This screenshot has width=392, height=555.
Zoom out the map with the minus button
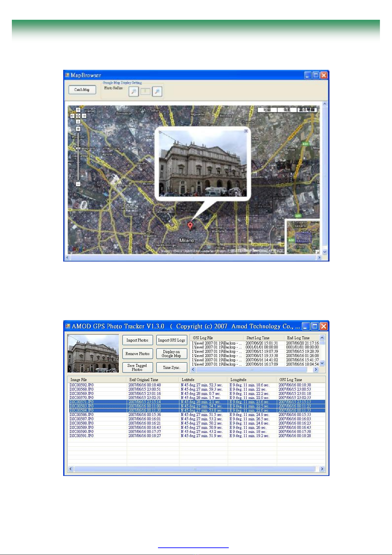[x=78, y=184]
